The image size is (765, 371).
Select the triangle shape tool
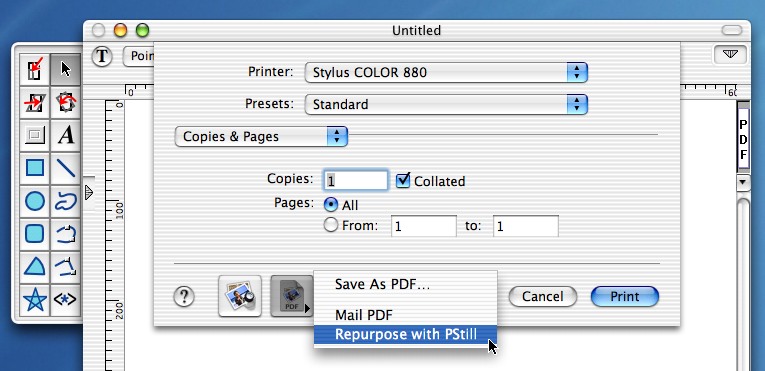click(35, 267)
